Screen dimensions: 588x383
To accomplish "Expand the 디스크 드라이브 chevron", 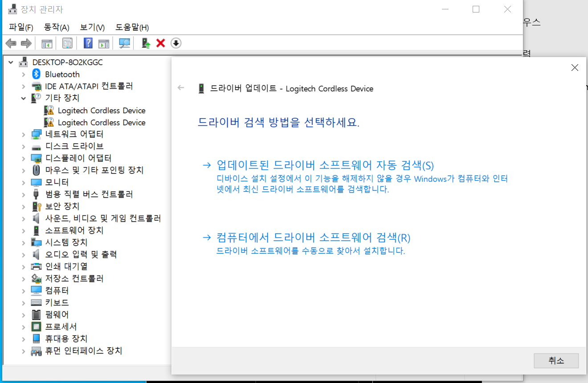I will pos(24,146).
